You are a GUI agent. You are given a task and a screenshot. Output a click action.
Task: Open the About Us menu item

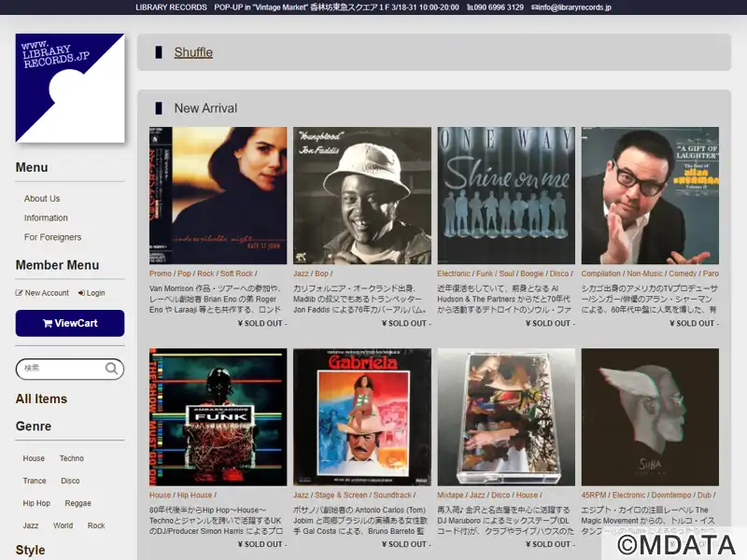42,199
